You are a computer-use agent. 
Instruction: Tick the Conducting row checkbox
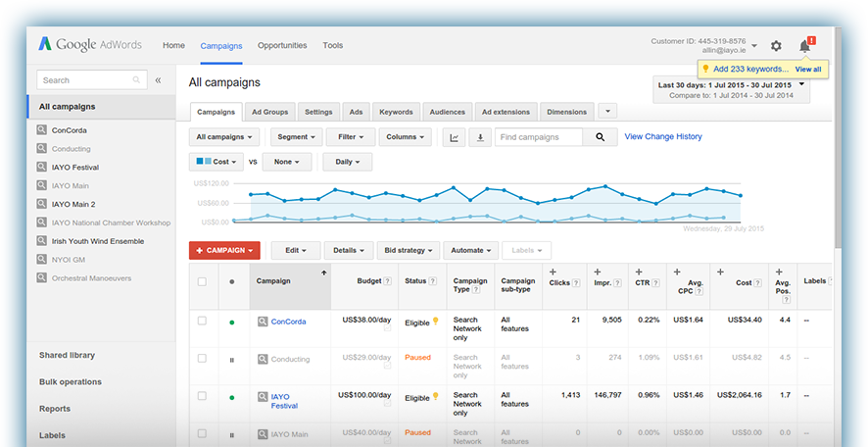coord(202,359)
